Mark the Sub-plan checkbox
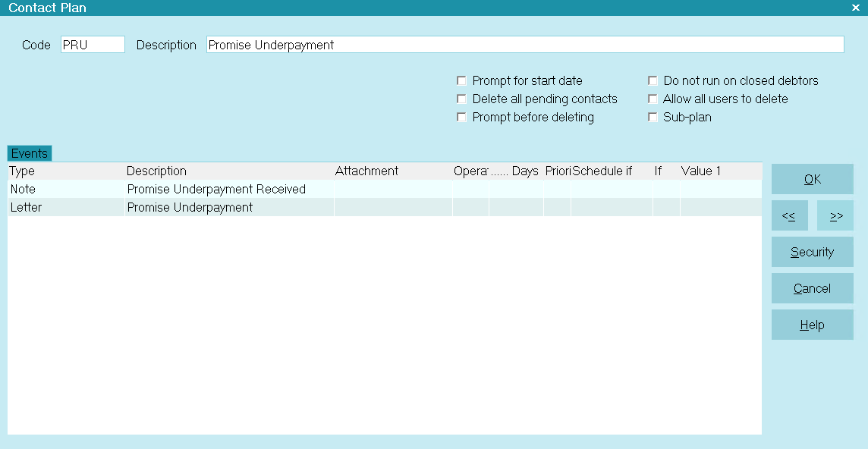Image resolution: width=868 pixels, height=449 pixels. pos(653,118)
